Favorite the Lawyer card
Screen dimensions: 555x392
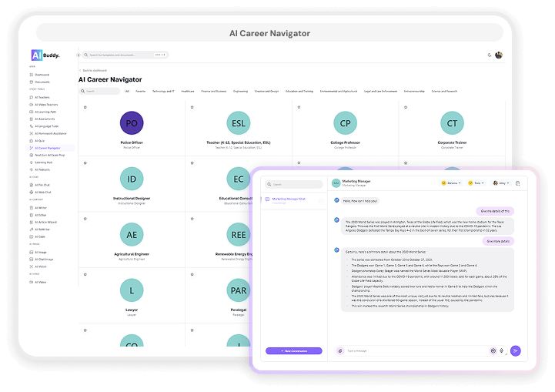point(85,274)
